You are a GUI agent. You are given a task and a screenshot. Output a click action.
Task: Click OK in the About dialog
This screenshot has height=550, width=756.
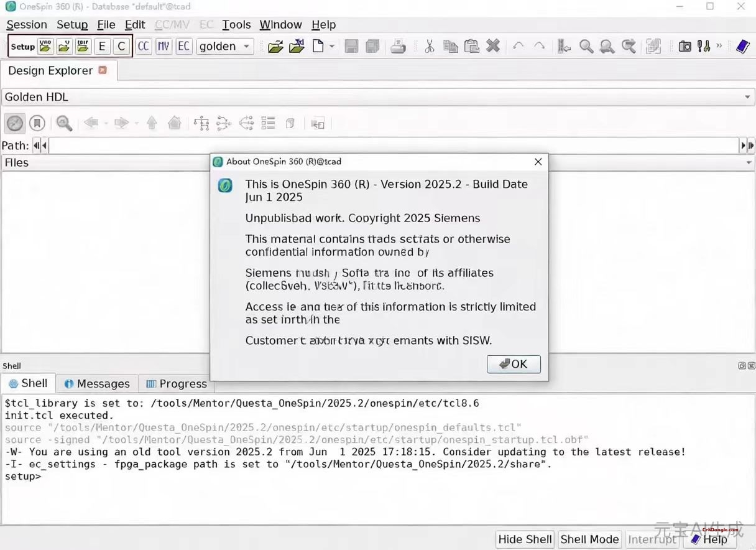514,364
